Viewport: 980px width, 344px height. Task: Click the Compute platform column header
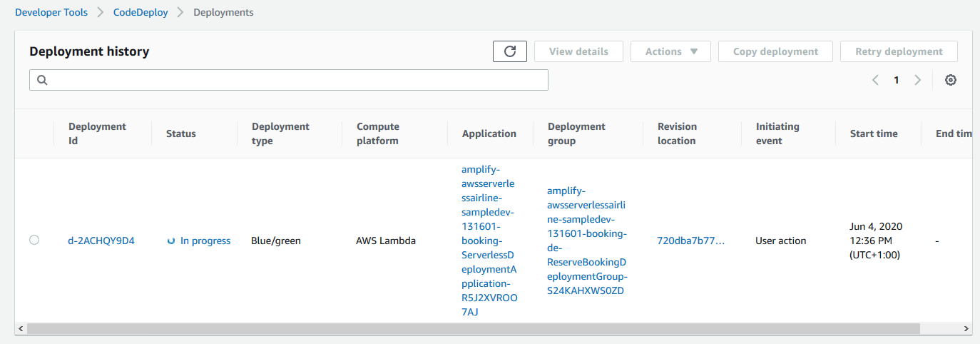tap(378, 133)
